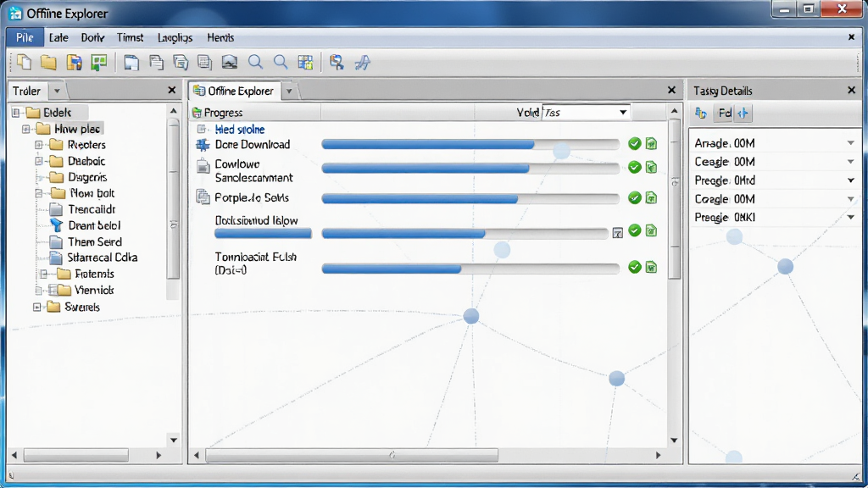Click green file icon on Done Download row

click(652, 144)
